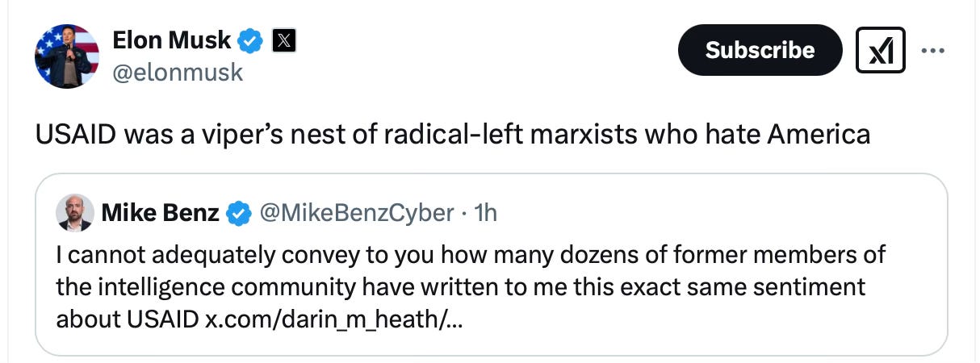Open Mike Benz's small avatar photo

73,212
